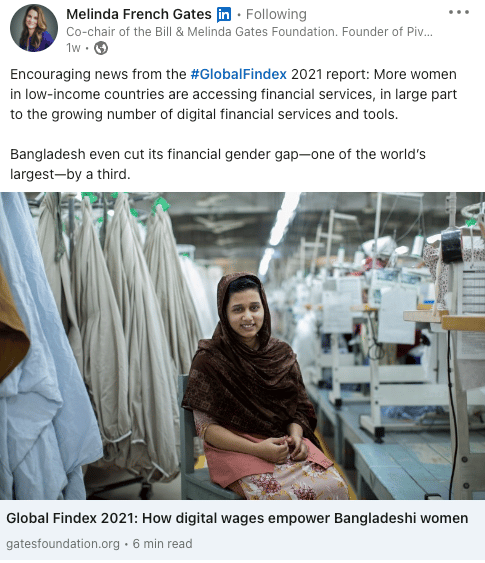This screenshot has width=485, height=563.
Task: Visit the gatesfoundation.org source link
Action: pyautogui.click(x=63, y=544)
